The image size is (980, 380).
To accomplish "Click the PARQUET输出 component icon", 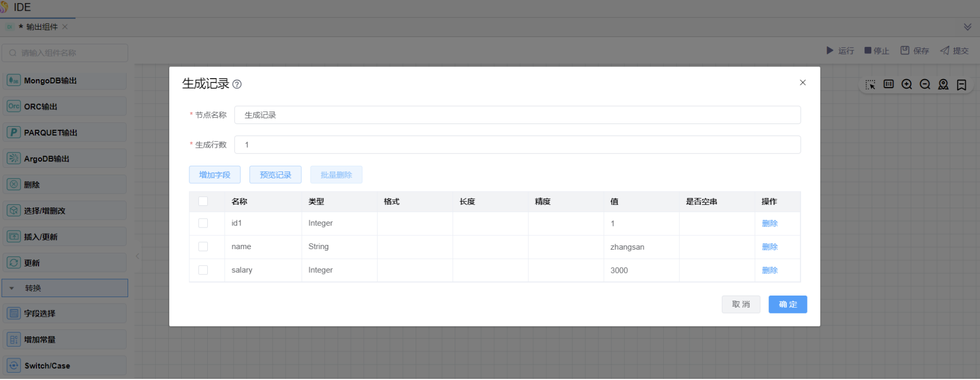I will coord(14,132).
